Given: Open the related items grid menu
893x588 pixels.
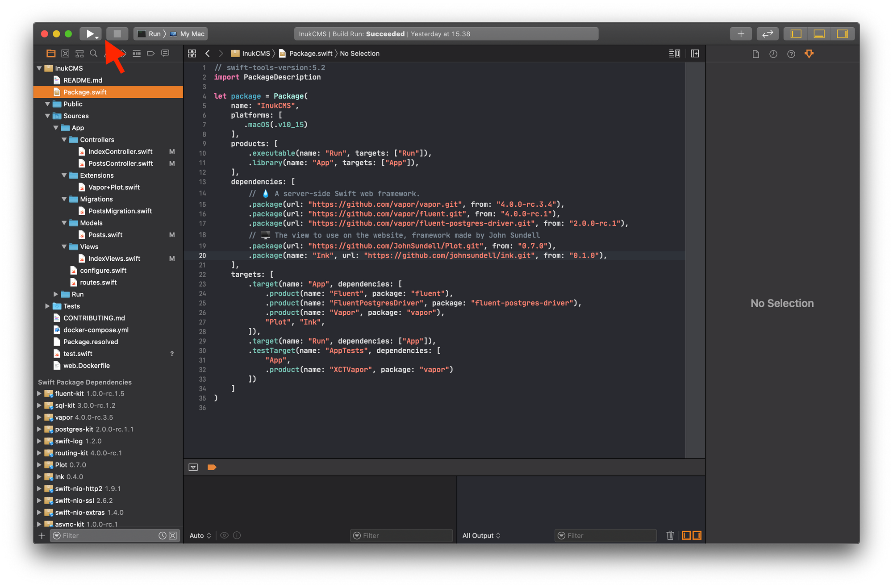Looking at the screenshot, I should pyautogui.click(x=192, y=54).
